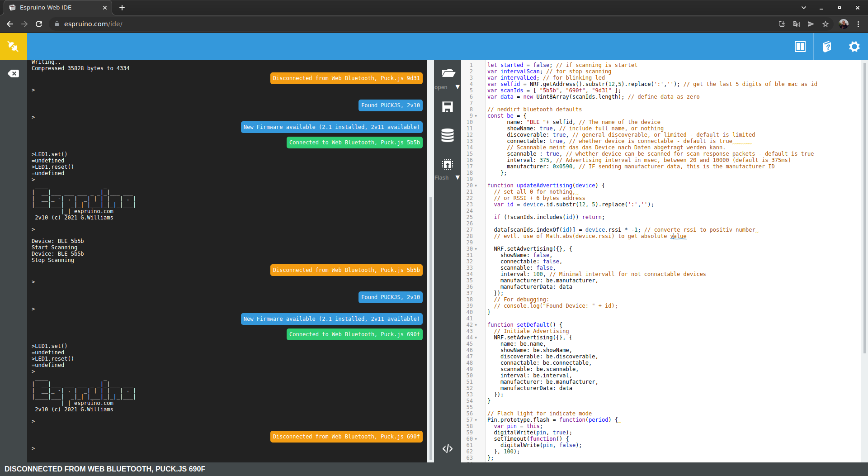Click 'manufacturer: 0x0590' code line
Viewport: 868px width, 476px height.
(641, 167)
